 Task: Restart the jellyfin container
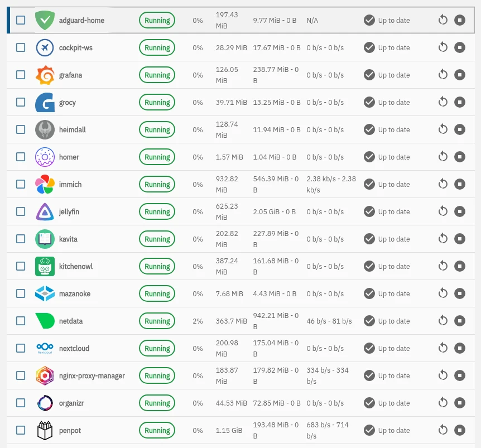pyautogui.click(x=443, y=211)
